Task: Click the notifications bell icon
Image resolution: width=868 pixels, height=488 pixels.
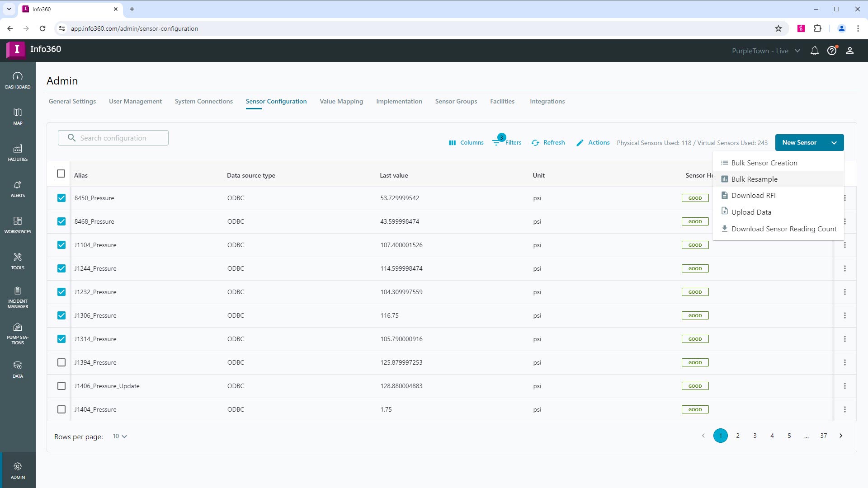Action: point(814,51)
